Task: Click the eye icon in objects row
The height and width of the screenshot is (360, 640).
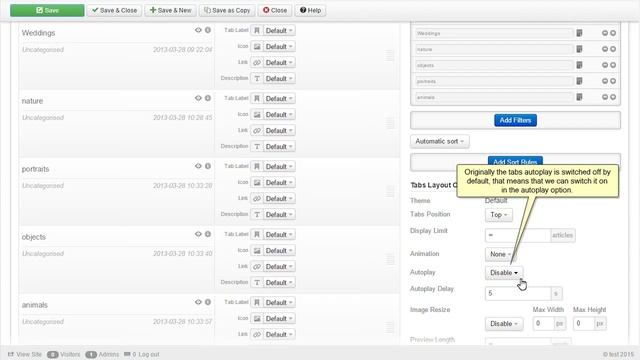Action: coord(198,234)
